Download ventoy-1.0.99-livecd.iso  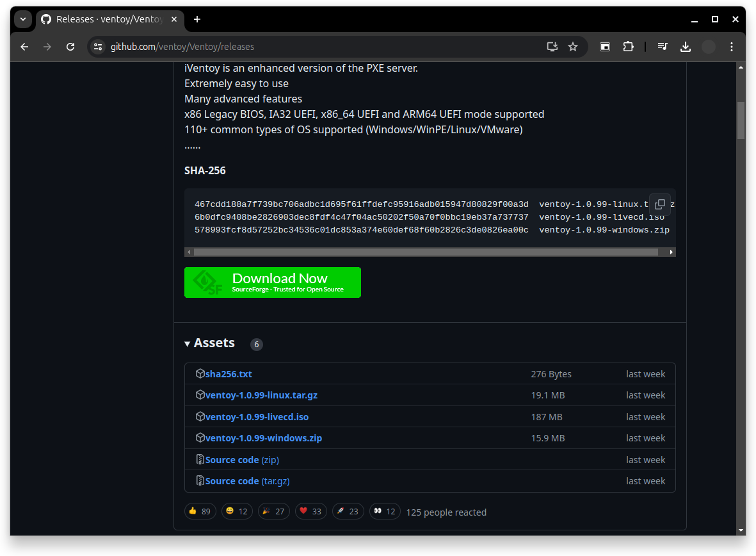coord(257,416)
